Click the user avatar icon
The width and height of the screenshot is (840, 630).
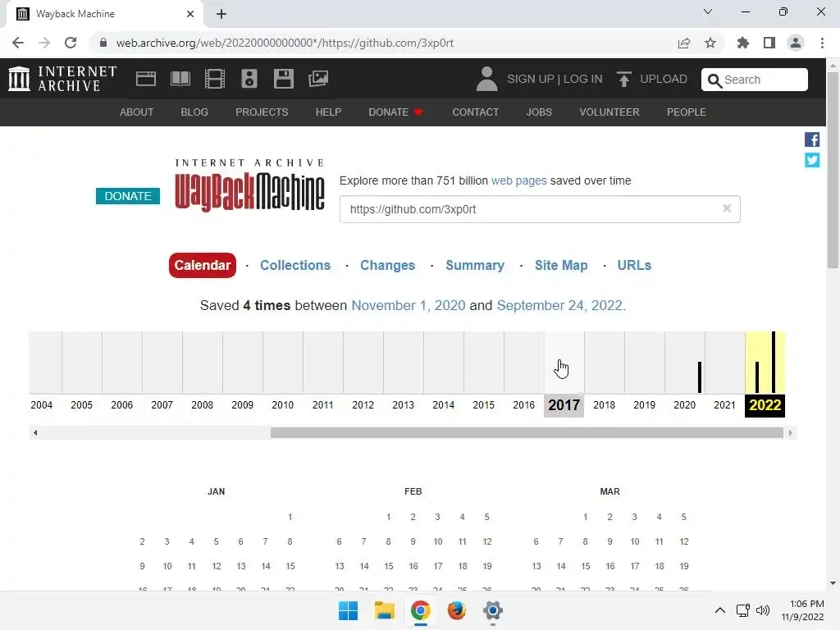(486, 79)
